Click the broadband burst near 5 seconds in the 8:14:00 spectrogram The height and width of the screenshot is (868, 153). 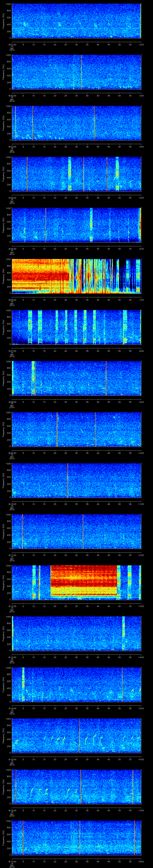(x=23, y=684)
